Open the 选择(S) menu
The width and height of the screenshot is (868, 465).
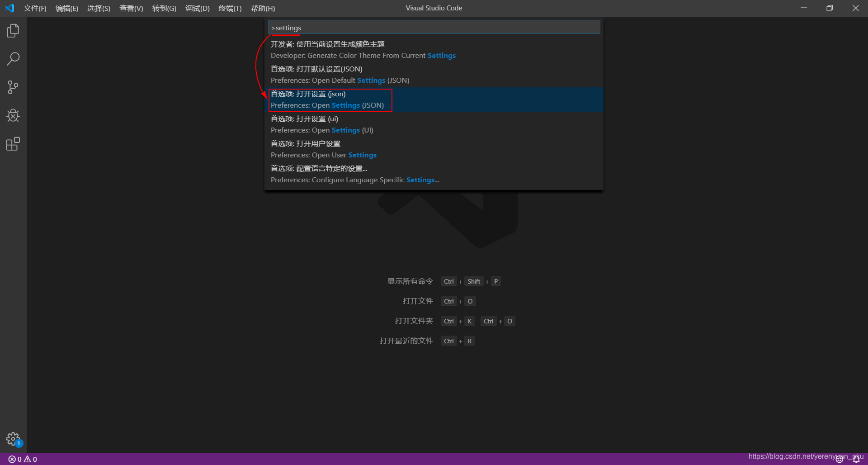pos(99,8)
